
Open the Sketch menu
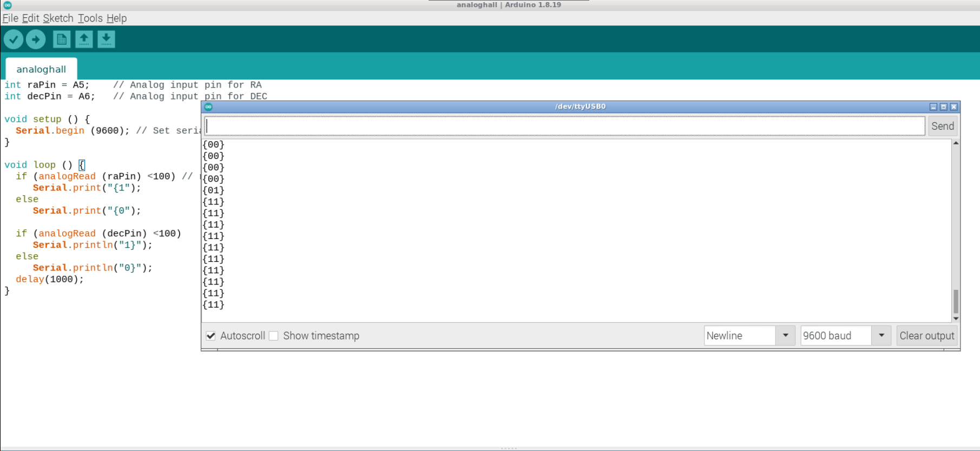pyautogui.click(x=58, y=18)
